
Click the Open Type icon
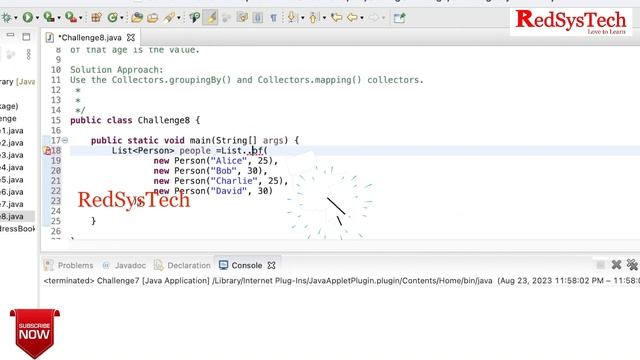(137, 18)
